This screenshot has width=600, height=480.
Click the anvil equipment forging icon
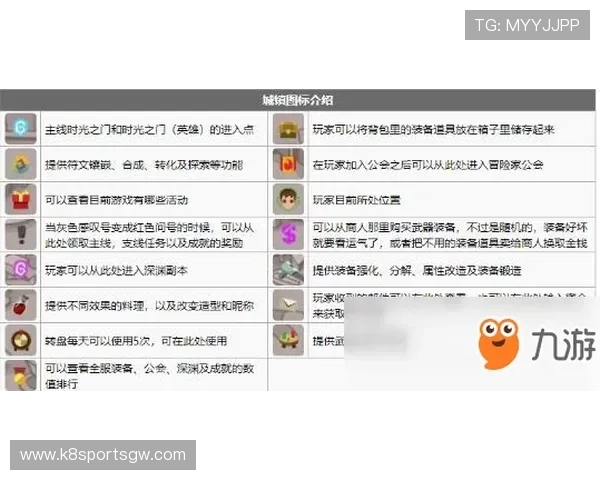(x=288, y=270)
